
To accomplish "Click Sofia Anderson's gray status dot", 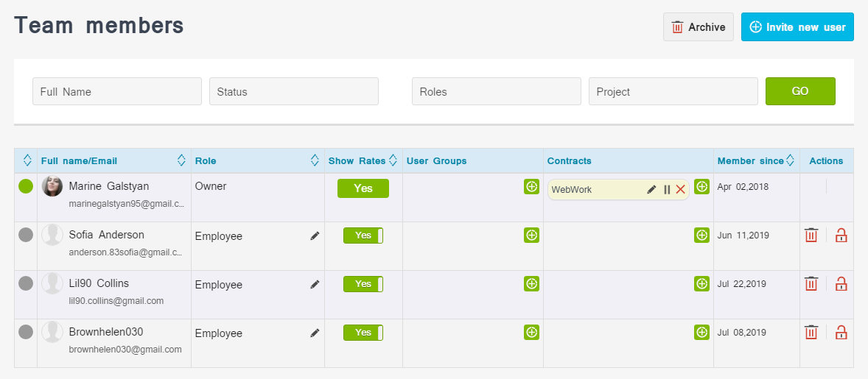I will 26,235.
